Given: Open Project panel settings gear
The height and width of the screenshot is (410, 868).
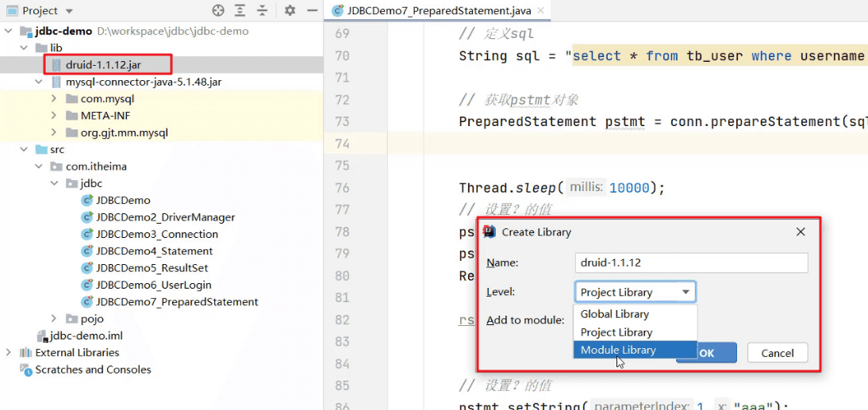Looking at the screenshot, I should pos(290,10).
